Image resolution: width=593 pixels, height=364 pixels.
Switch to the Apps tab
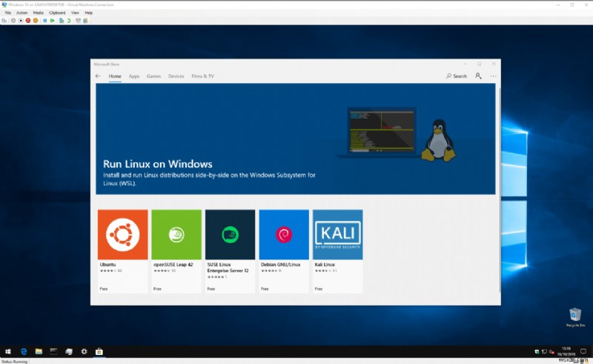134,76
